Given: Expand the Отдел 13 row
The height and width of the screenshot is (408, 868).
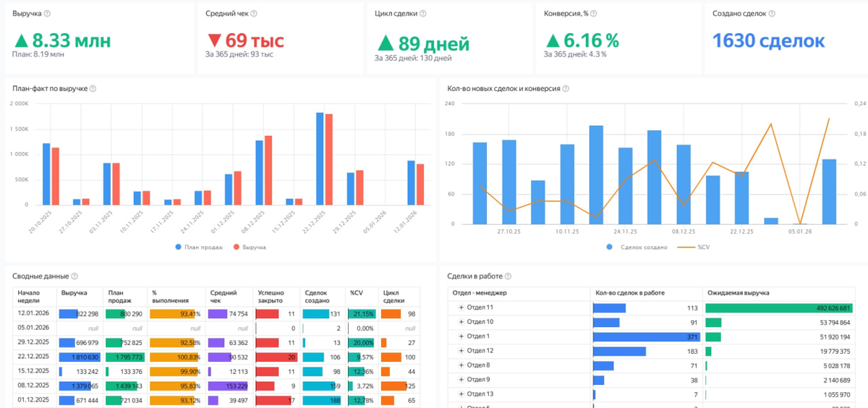Looking at the screenshot, I should (x=461, y=394).
